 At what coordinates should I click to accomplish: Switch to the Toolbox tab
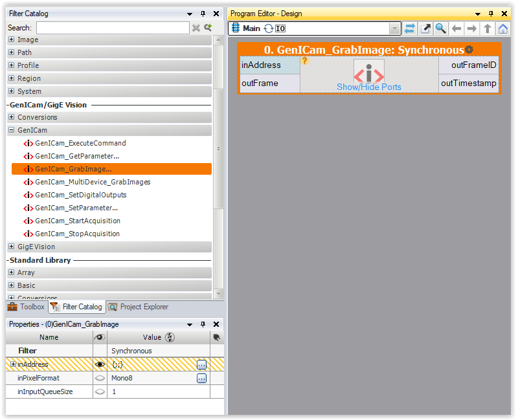point(26,307)
